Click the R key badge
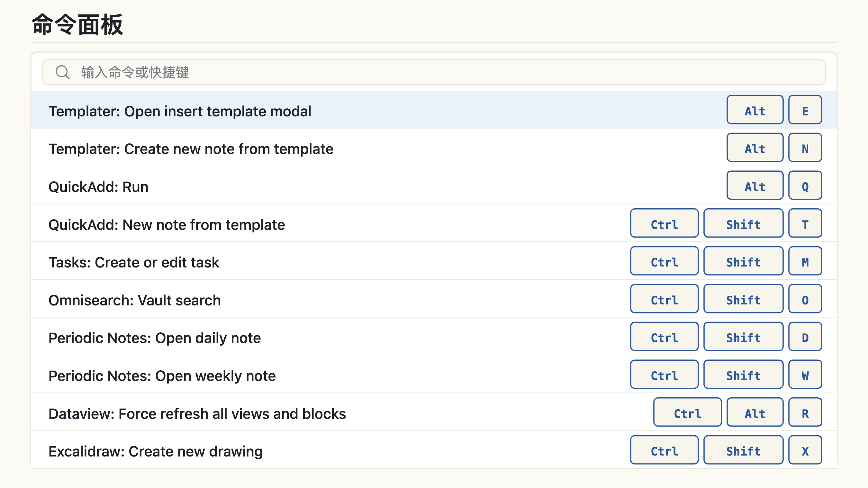Screen dimensions: 868x488 click(x=805, y=411)
